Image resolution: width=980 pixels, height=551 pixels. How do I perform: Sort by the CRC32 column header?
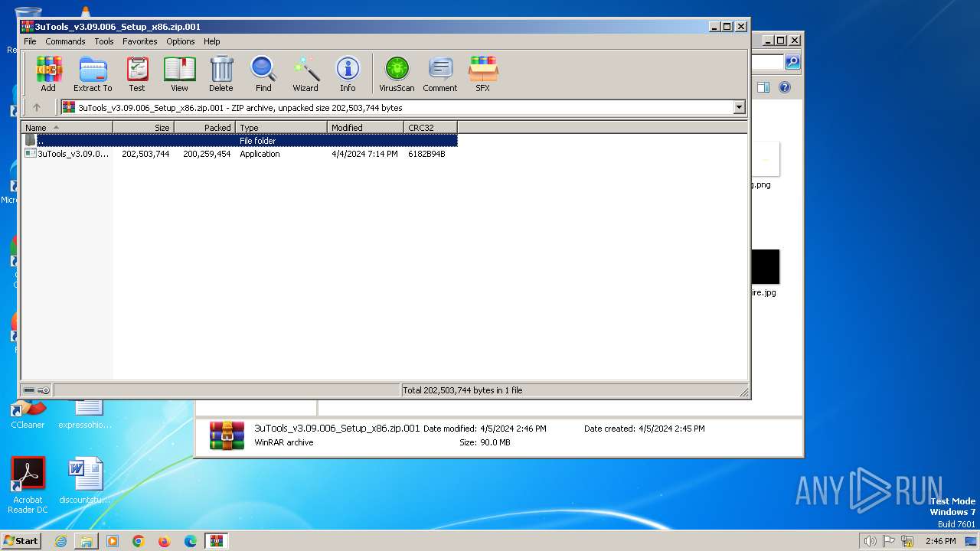click(430, 128)
